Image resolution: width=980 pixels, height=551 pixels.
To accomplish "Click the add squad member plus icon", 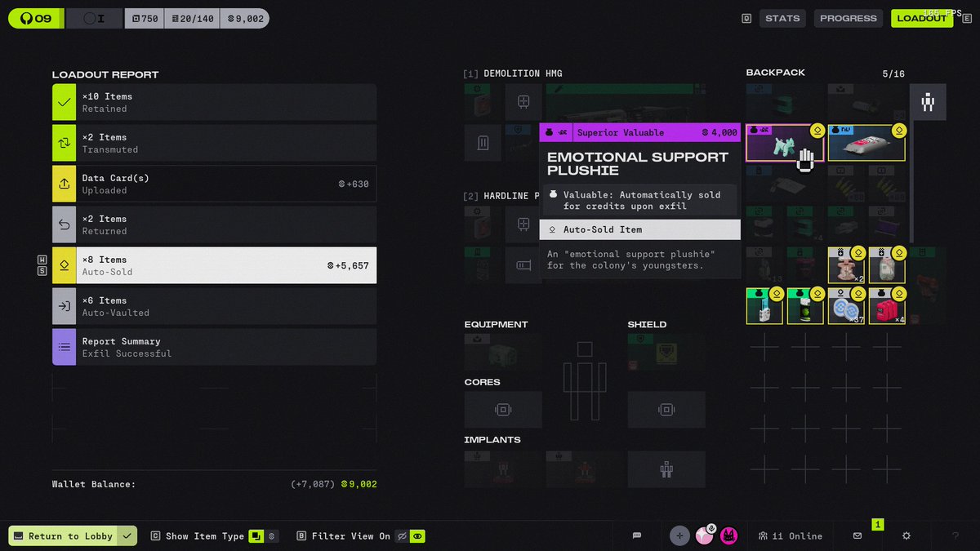I will tap(679, 535).
